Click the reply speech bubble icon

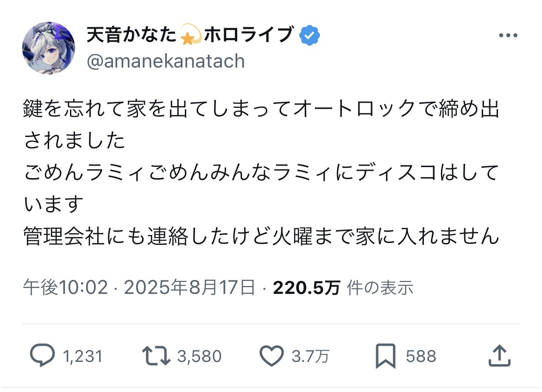(43, 356)
